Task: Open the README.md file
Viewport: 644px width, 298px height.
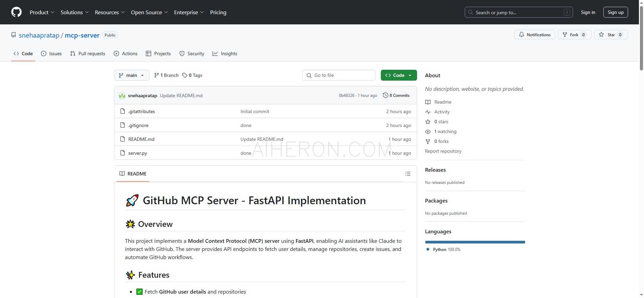Action: (141, 139)
